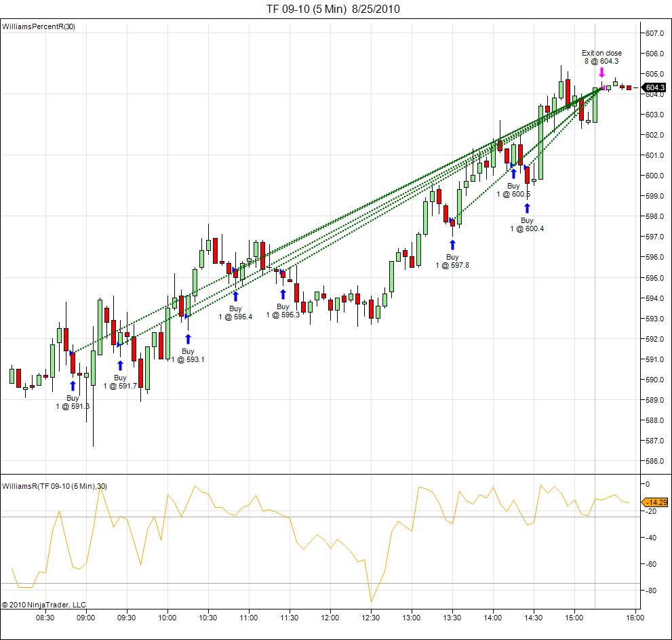The image size is (672, 640).
Task: Click the chart title TF 09-10 (5 Min) 8/25/2010
Action: coord(333,9)
